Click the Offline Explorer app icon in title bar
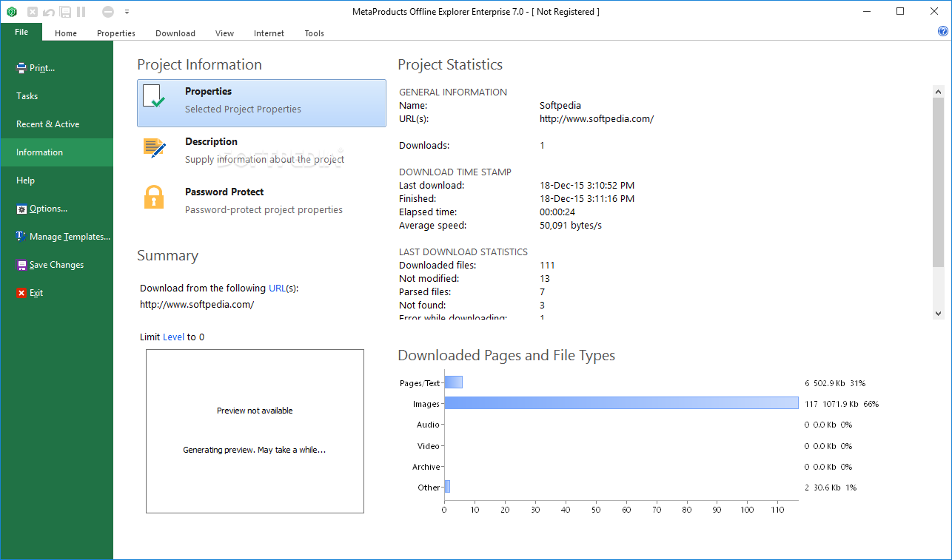Viewport: 952px width, 560px height. (x=11, y=12)
